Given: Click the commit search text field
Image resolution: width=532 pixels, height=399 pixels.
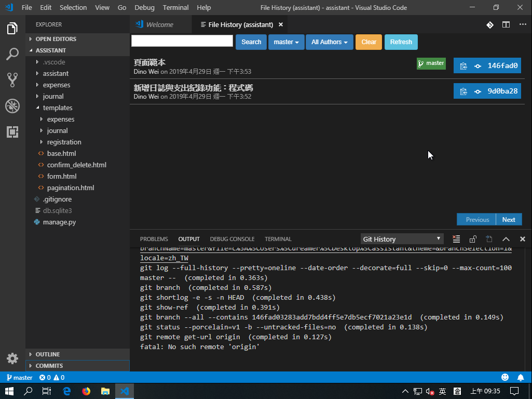Looking at the screenshot, I should (182, 41).
